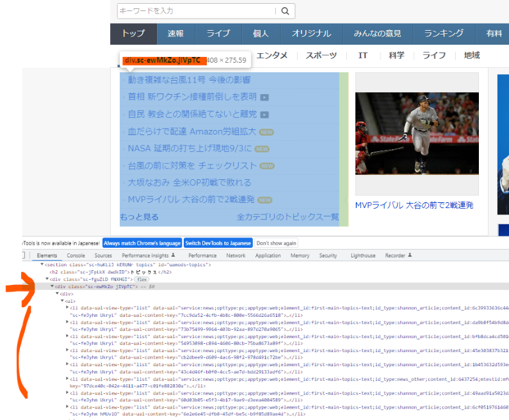Open headline 首相 新ワクチン接種前倒しを表明
This screenshot has width=509, height=420.
[x=192, y=97]
